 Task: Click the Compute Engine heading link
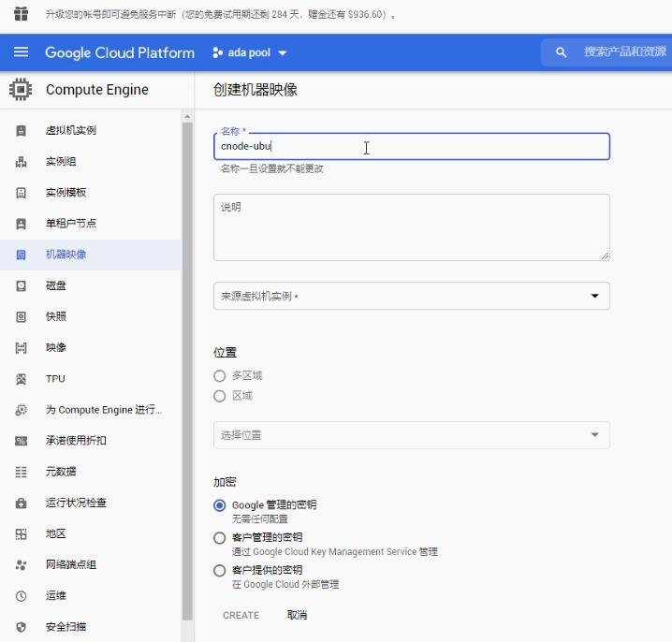(x=96, y=90)
